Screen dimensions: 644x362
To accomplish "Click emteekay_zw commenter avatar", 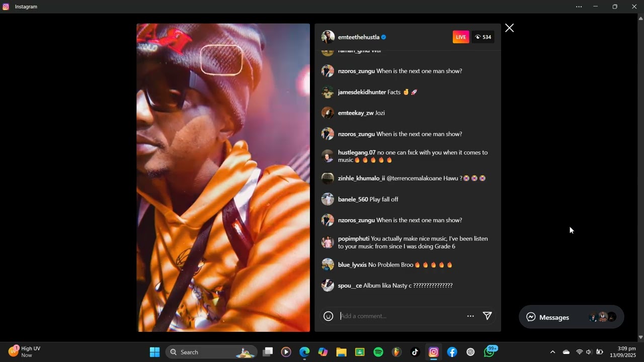I will click(328, 113).
